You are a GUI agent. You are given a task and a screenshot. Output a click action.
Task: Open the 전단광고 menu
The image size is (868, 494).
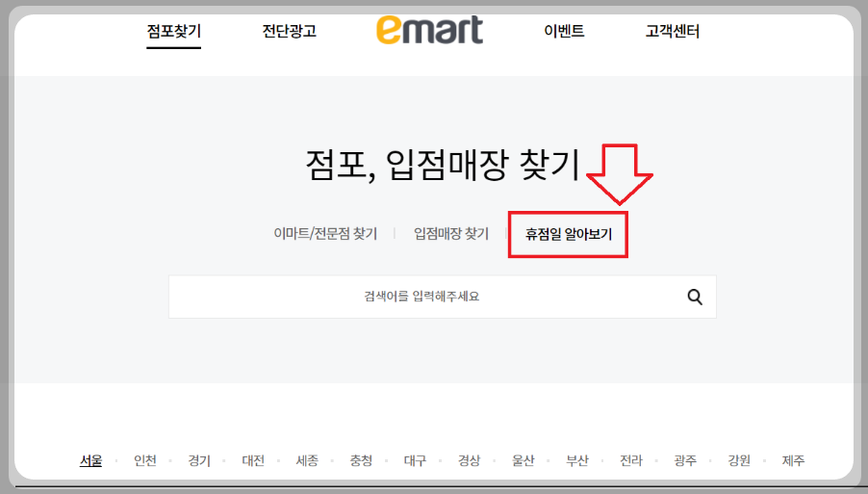point(289,31)
